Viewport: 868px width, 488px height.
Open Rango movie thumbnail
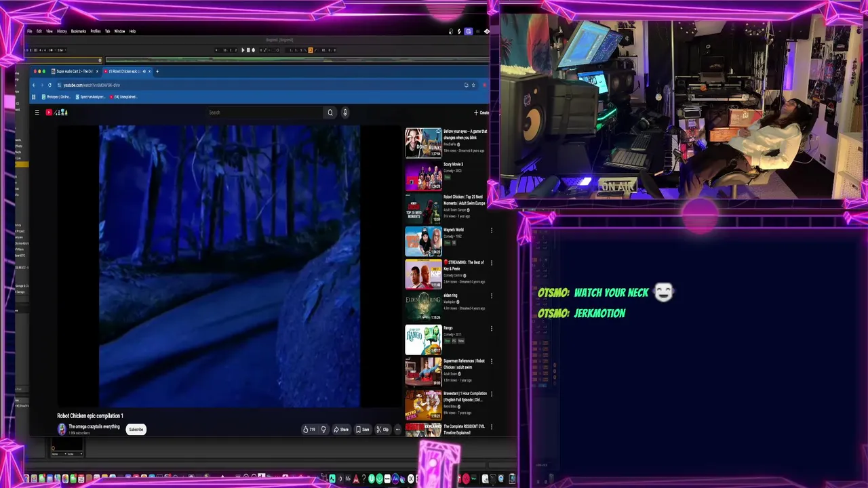[423, 340]
